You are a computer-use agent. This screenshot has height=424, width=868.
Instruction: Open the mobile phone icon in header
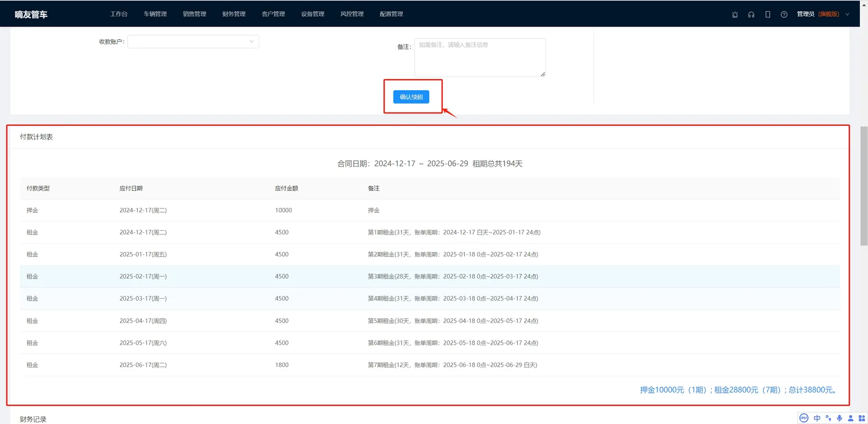[768, 15]
